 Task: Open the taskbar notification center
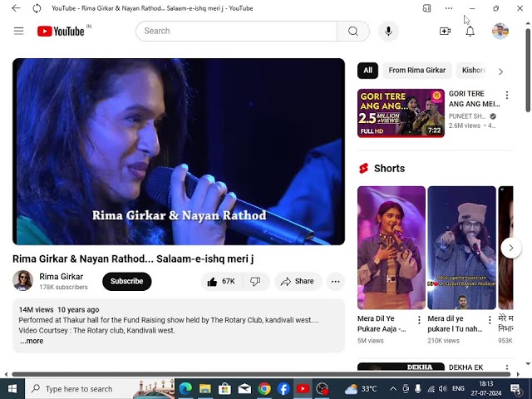pyautogui.click(x=516, y=389)
